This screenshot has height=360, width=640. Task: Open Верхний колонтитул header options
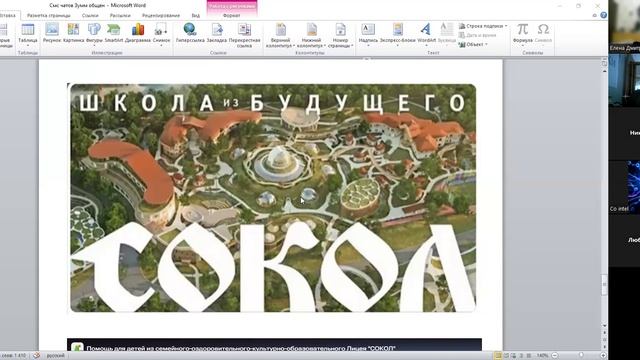pos(280,35)
